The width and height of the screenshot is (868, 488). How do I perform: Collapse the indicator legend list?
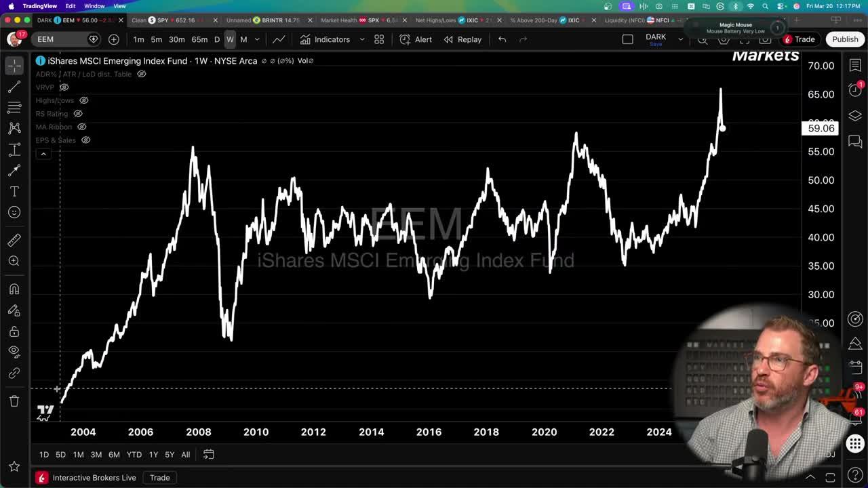43,154
